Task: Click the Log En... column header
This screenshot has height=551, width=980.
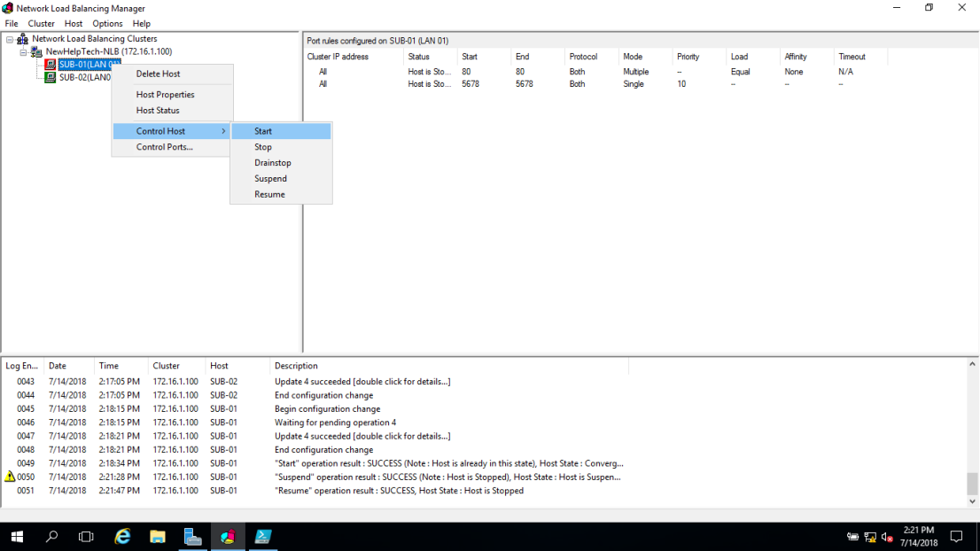Action: [22, 366]
